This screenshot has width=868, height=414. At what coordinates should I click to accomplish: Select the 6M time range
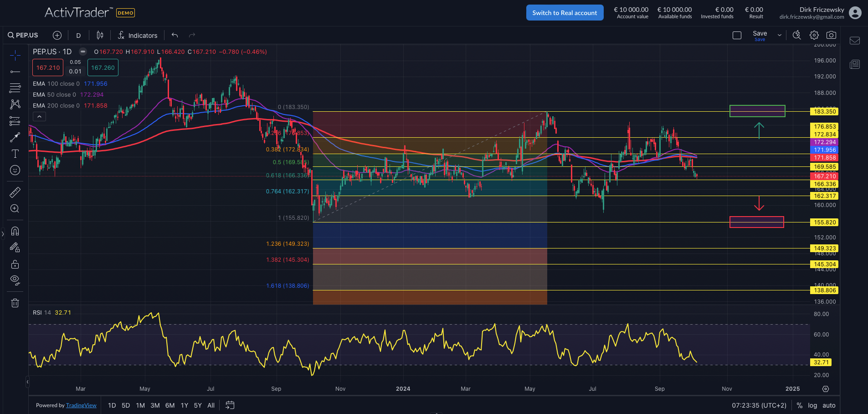coord(170,405)
